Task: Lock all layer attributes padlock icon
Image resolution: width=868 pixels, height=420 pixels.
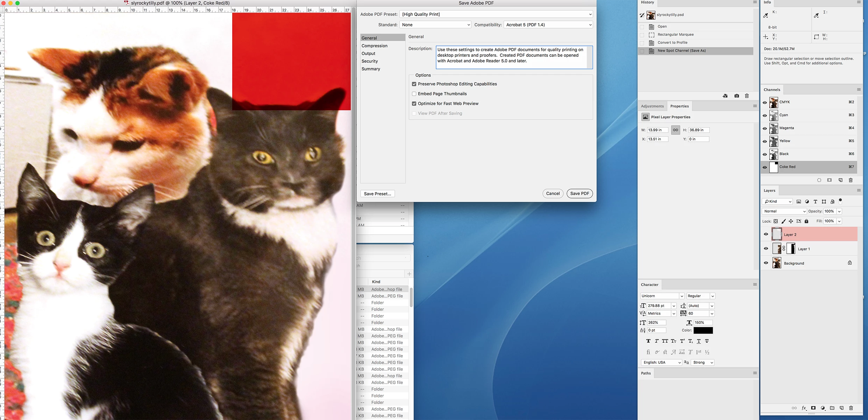Action: click(806, 221)
